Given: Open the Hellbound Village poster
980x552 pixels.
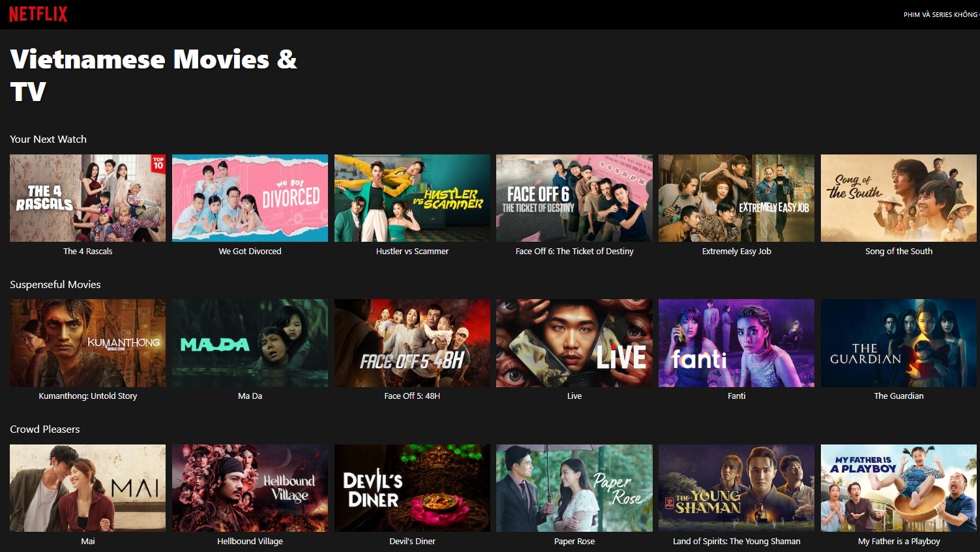Looking at the screenshot, I should coord(250,487).
